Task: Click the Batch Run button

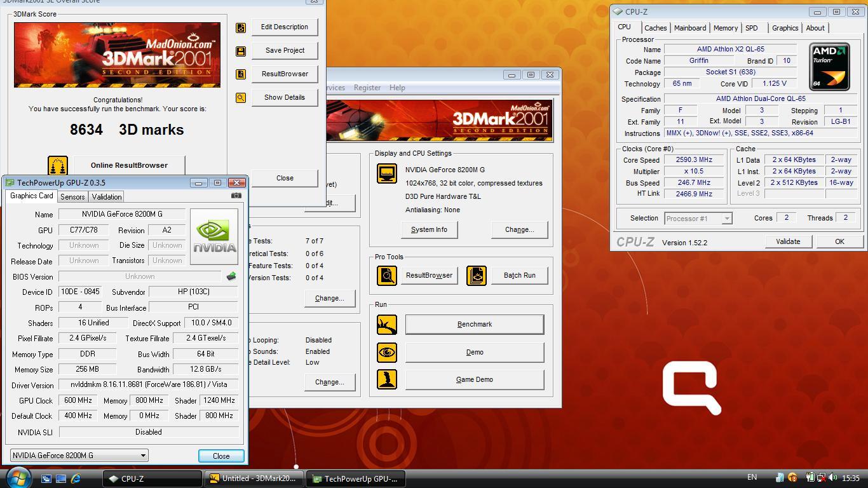Action: coord(519,276)
